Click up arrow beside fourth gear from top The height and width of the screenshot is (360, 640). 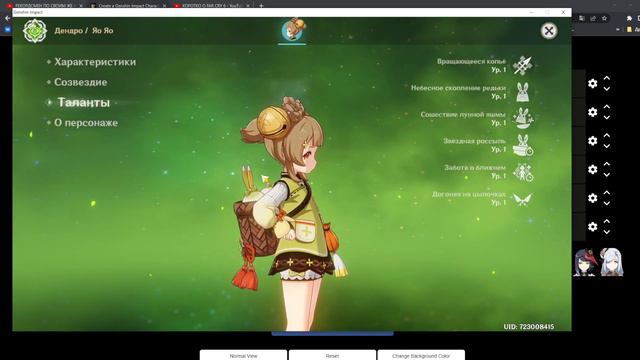pos(607,164)
